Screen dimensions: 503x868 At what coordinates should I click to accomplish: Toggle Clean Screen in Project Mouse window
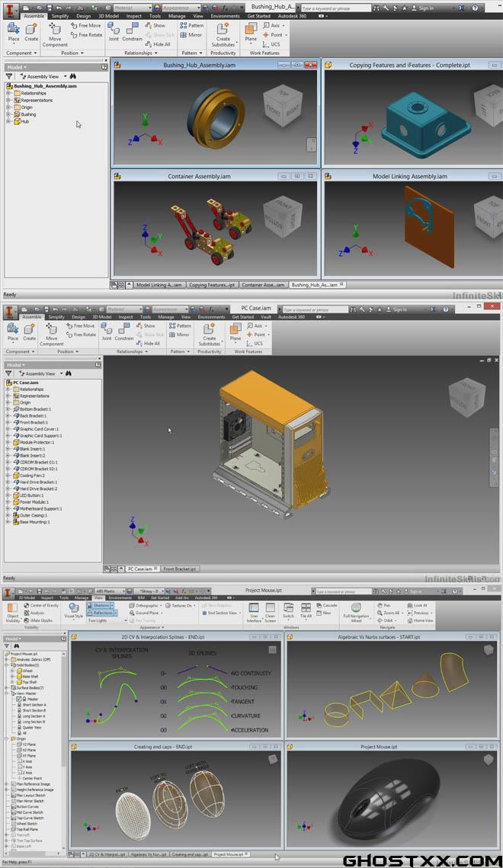click(x=270, y=613)
